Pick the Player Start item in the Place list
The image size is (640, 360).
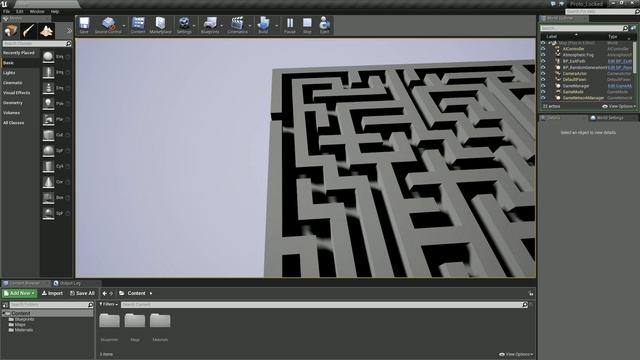tap(56, 120)
